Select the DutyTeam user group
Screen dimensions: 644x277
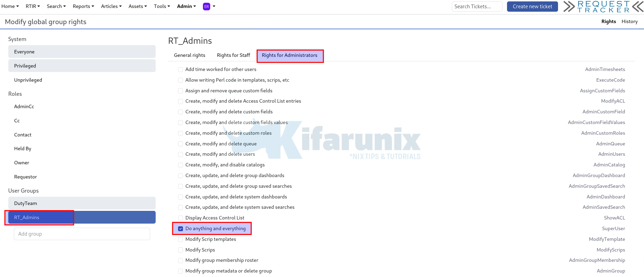click(x=82, y=203)
